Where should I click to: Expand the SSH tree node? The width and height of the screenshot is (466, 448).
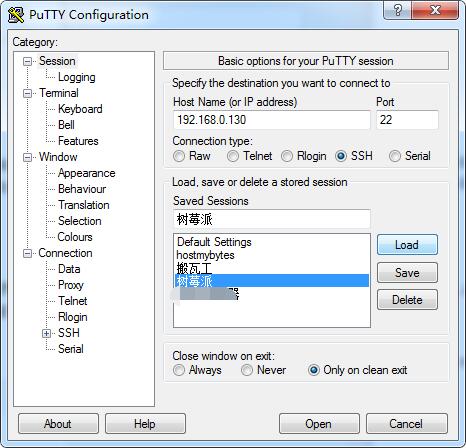click(x=47, y=333)
